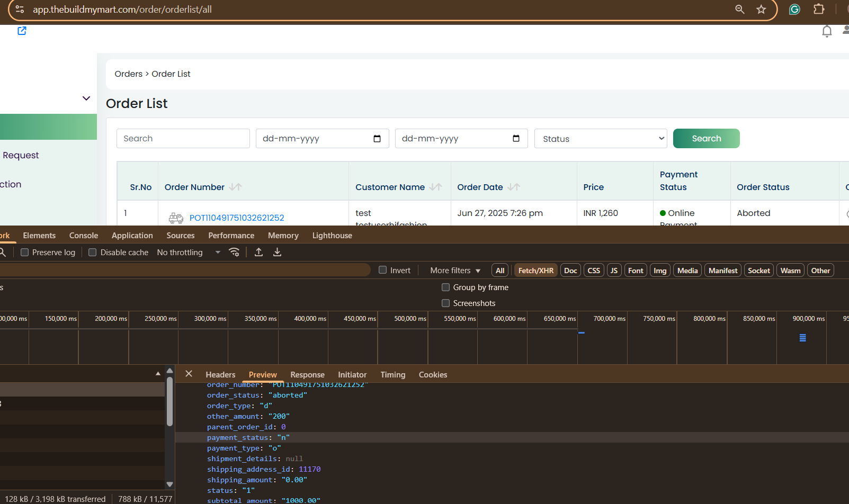Toggle Other request filter

click(821, 271)
